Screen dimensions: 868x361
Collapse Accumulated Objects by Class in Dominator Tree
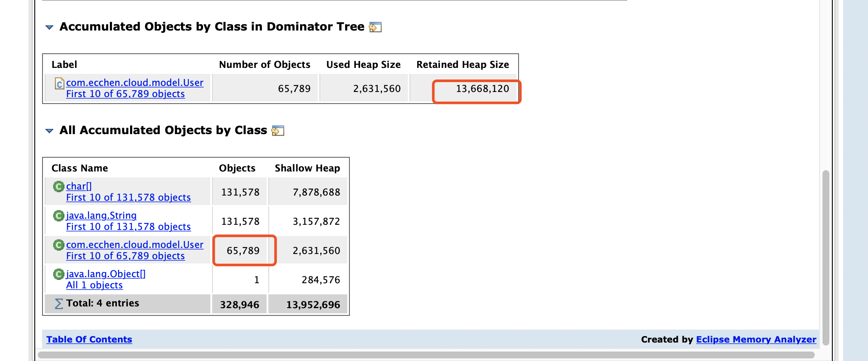[x=49, y=27]
